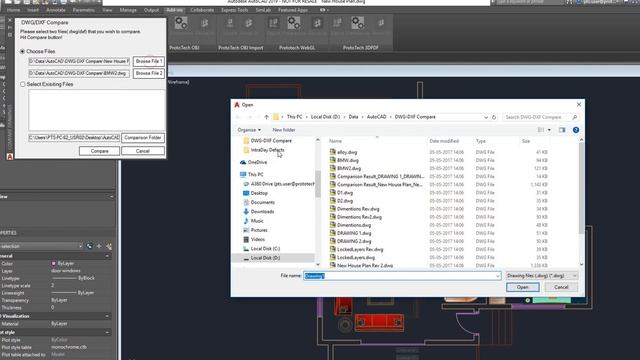Expand the address bar history dropdown

(486, 117)
